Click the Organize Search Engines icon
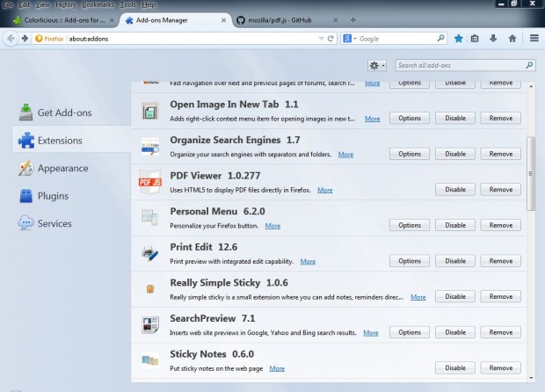 click(150, 147)
